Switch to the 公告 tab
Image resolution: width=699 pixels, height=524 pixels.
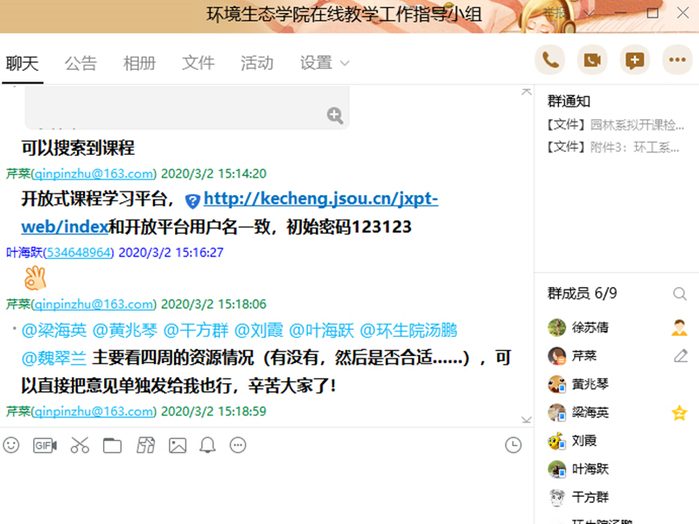pos(81,63)
